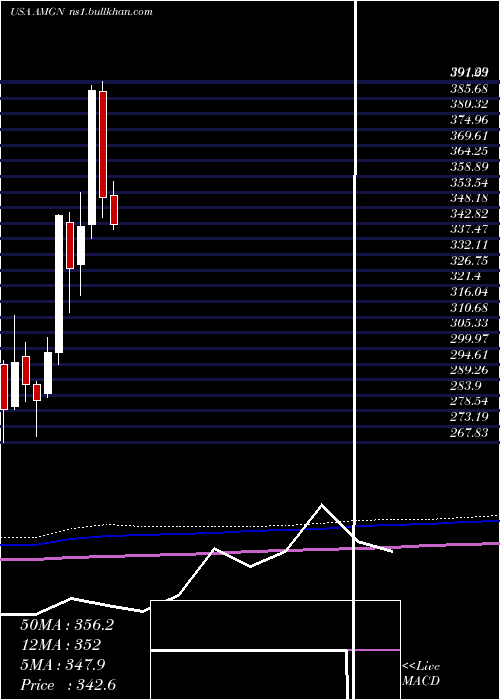The width and height of the screenshot is (500, 700).
Task: Click the 374.96 price axis label
Action: point(469,119)
